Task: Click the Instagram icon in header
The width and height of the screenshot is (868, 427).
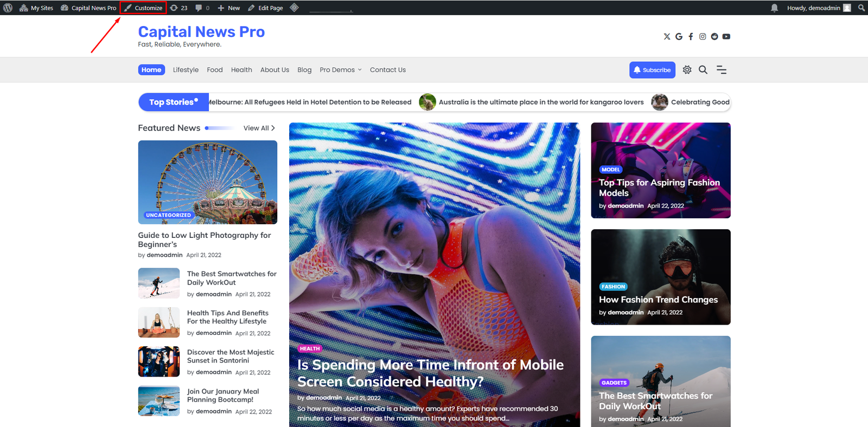Action: (703, 36)
